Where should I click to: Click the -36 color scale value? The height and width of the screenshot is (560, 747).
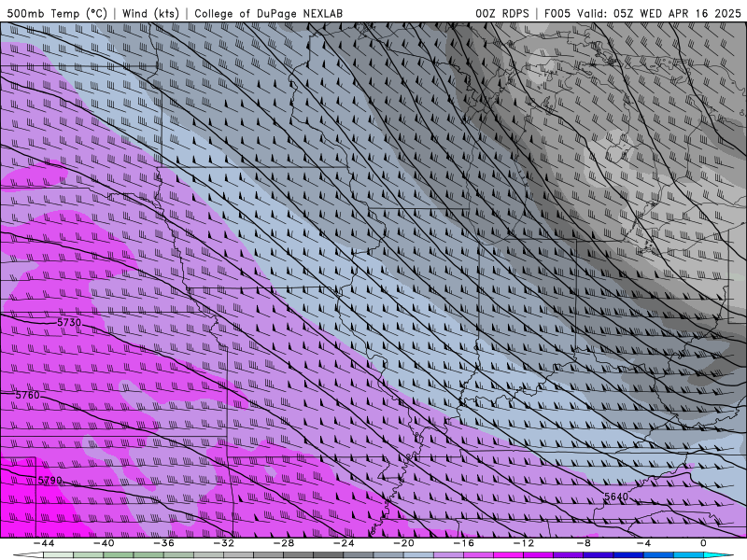163,543
